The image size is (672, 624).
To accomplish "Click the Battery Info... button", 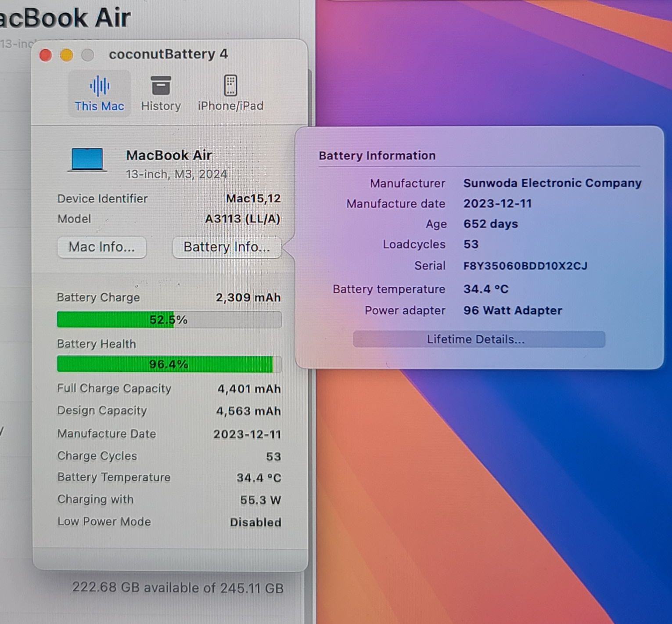I will coord(226,247).
